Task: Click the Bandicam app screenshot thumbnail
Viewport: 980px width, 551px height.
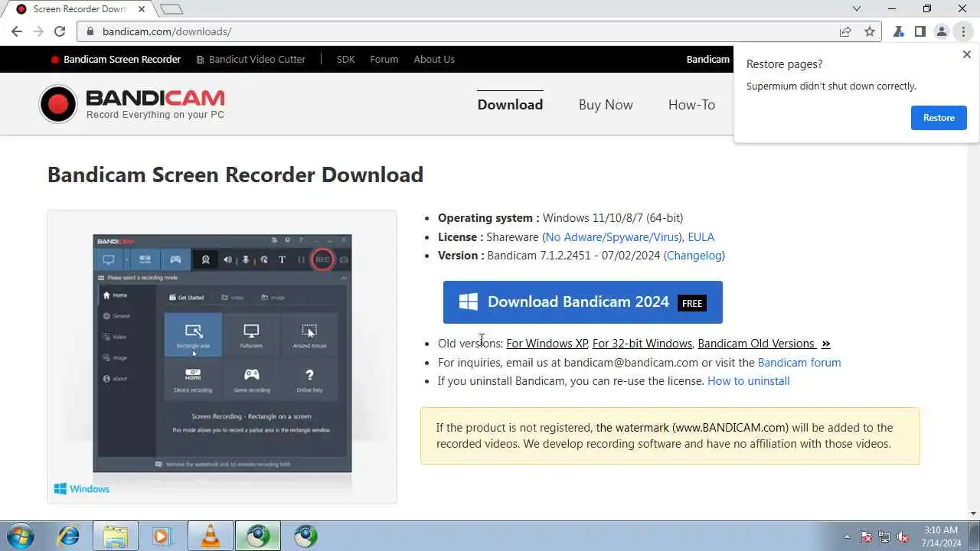Action: coord(222,353)
